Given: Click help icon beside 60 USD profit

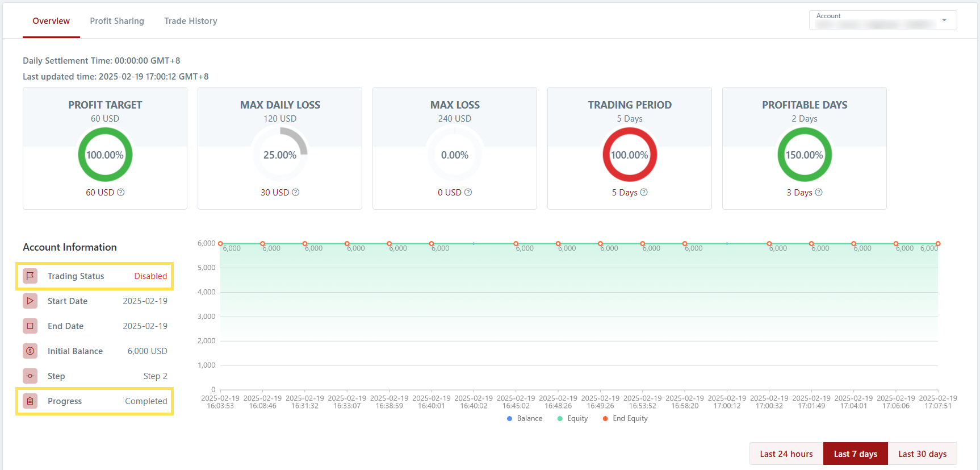Looking at the screenshot, I should point(121,193).
